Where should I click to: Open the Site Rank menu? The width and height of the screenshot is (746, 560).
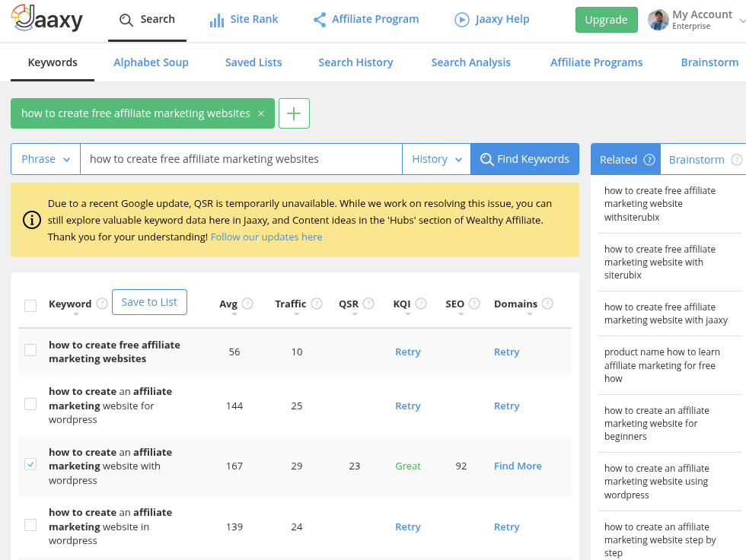(x=244, y=19)
